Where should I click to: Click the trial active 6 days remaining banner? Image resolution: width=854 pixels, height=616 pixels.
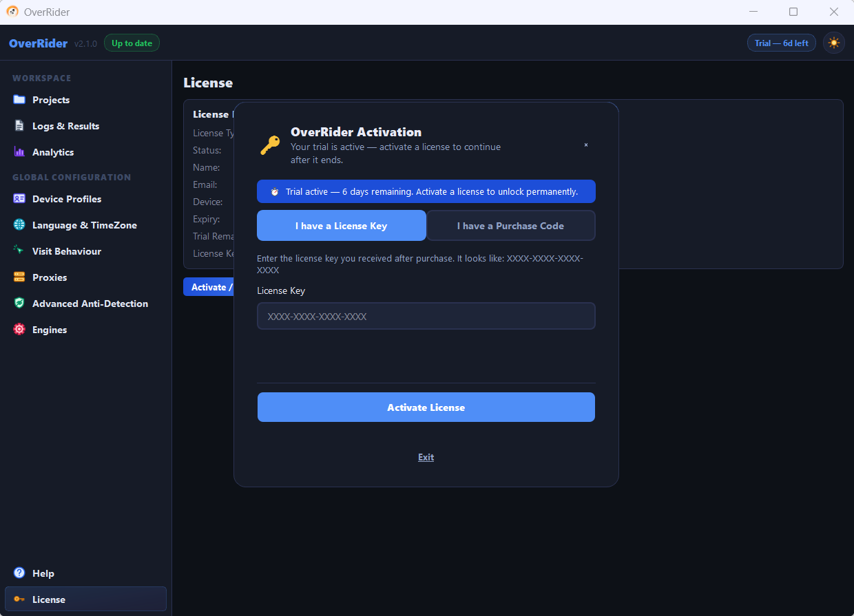pyautogui.click(x=426, y=192)
